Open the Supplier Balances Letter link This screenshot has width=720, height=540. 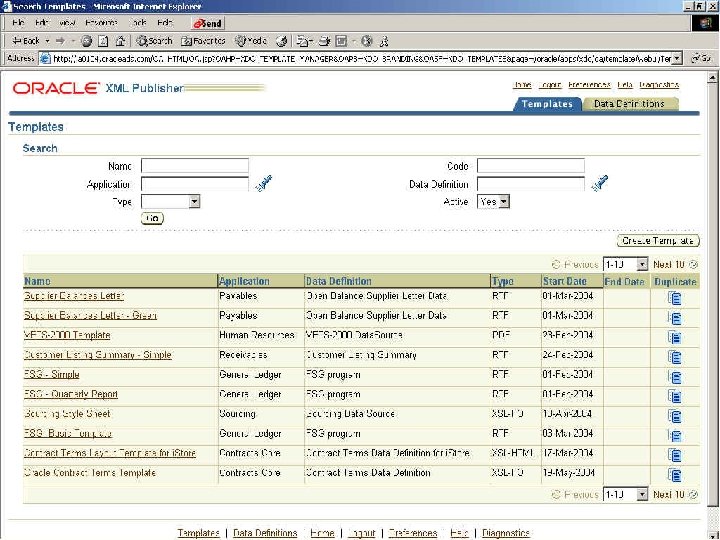73,296
